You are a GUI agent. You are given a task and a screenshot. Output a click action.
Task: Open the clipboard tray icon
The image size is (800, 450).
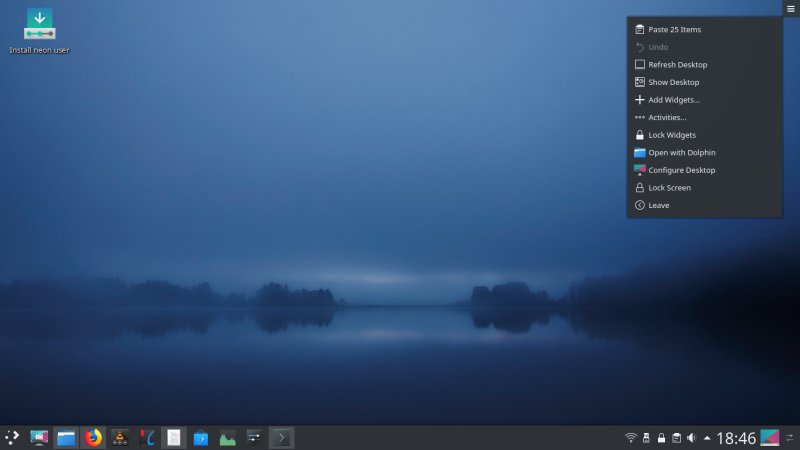point(677,438)
